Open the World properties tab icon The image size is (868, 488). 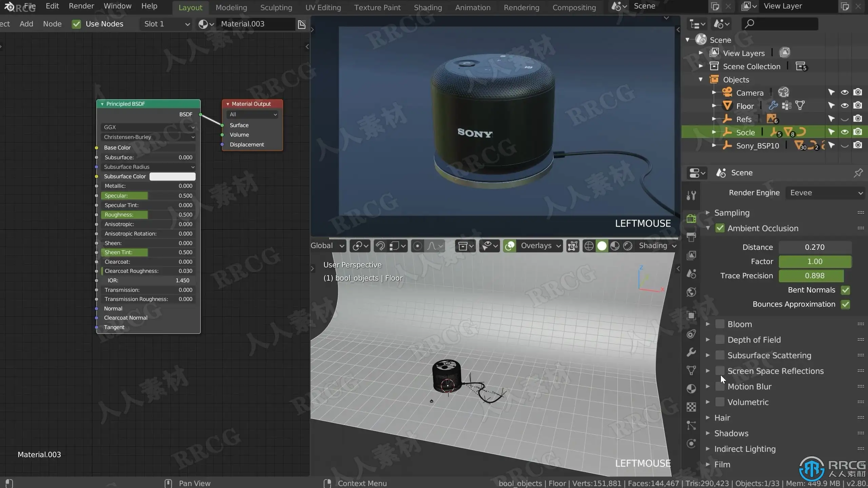[691, 292]
